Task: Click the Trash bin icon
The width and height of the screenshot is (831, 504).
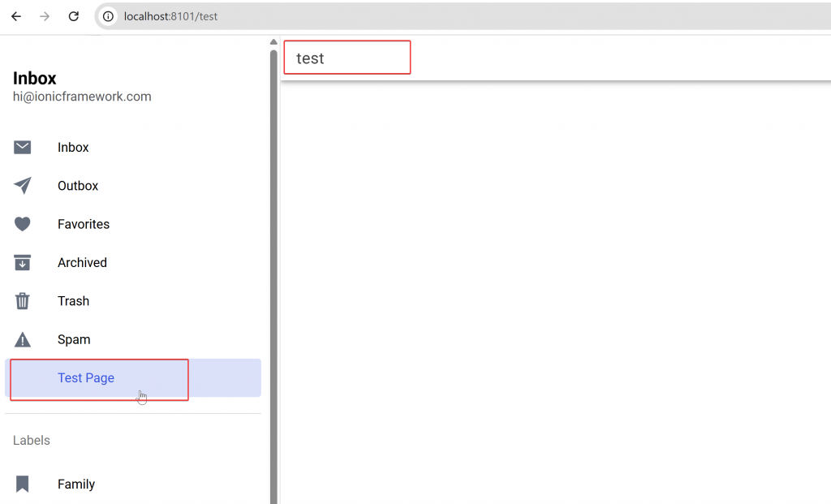Action: tap(23, 301)
